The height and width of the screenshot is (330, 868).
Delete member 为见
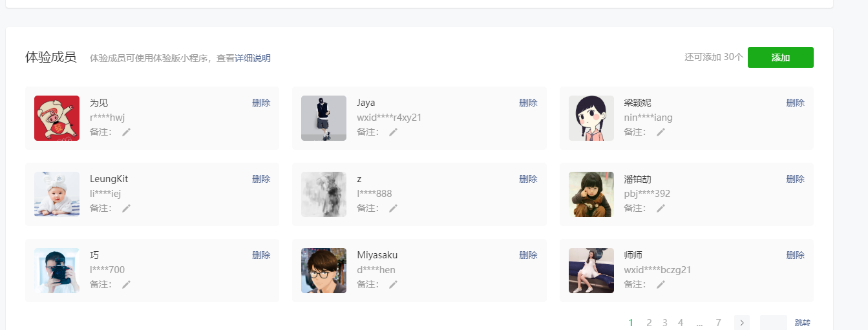(x=261, y=103)
